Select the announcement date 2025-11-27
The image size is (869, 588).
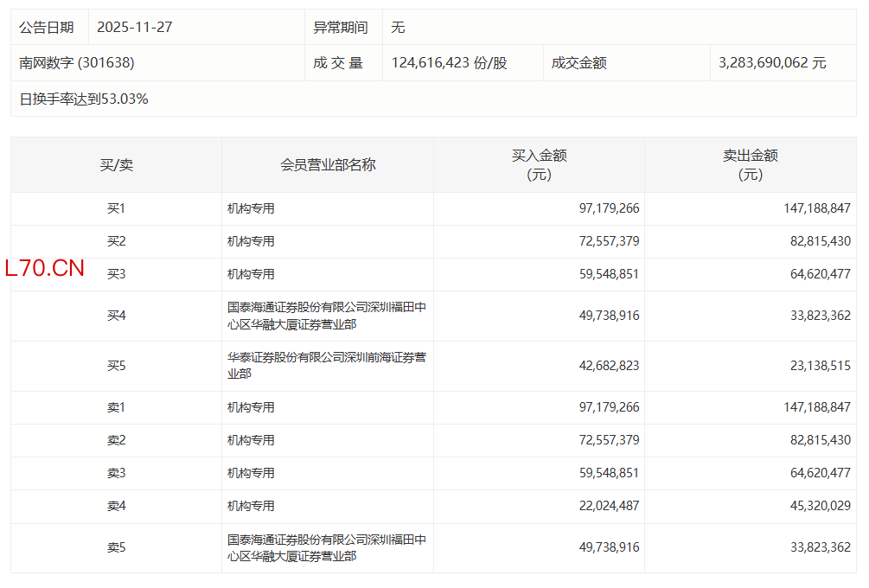134,27
